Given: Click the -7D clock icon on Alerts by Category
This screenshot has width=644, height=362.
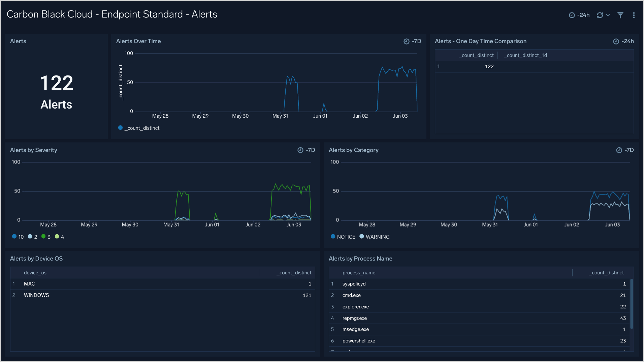Looking at the screenshot, I should coord(619,150).
